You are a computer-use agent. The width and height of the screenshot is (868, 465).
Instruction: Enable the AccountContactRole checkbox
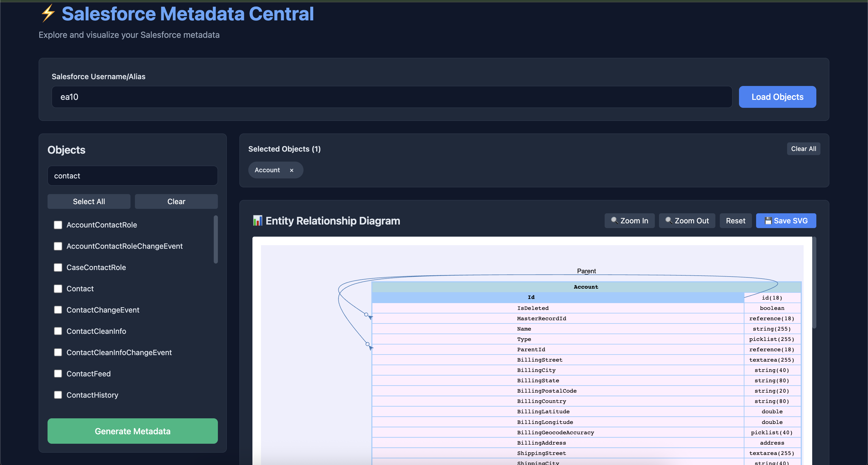58,225
